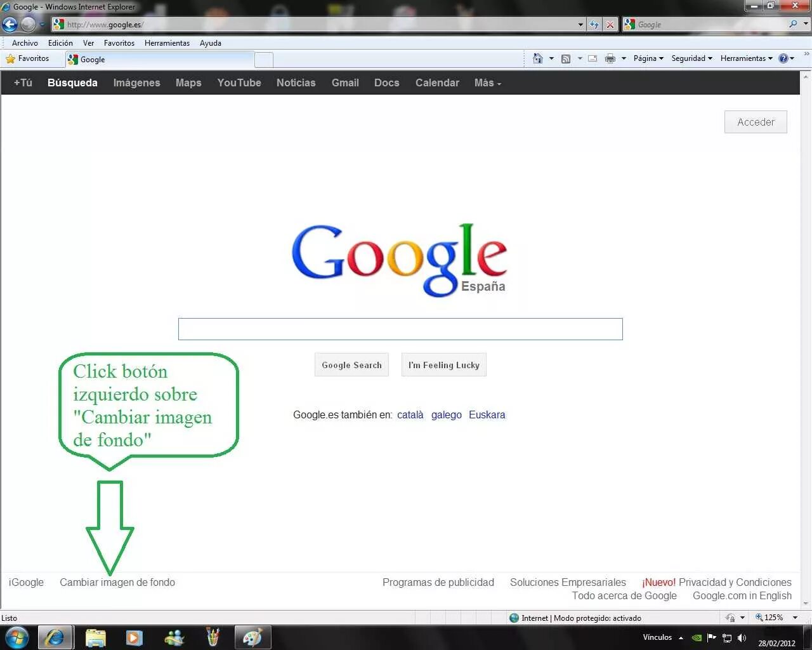This screenshot has width=812, height=650.
Task: Click the Home icon in the command bar
Action: [538, 58]
